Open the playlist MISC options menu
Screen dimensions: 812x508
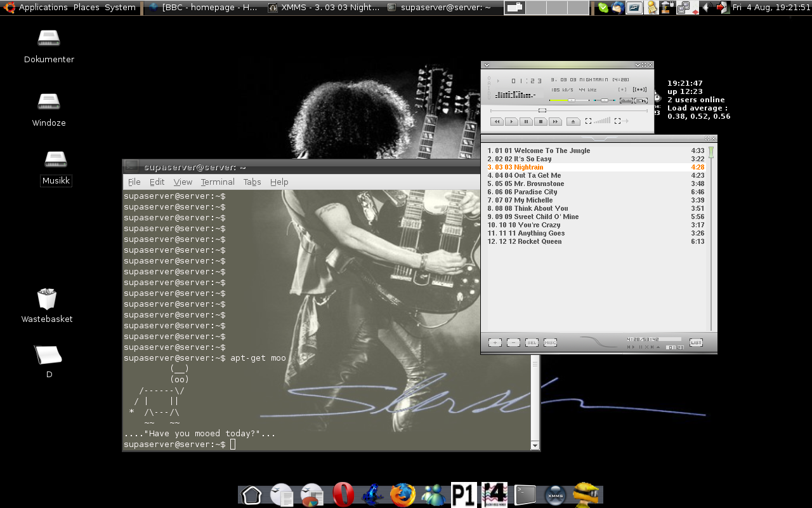point(550,343)
